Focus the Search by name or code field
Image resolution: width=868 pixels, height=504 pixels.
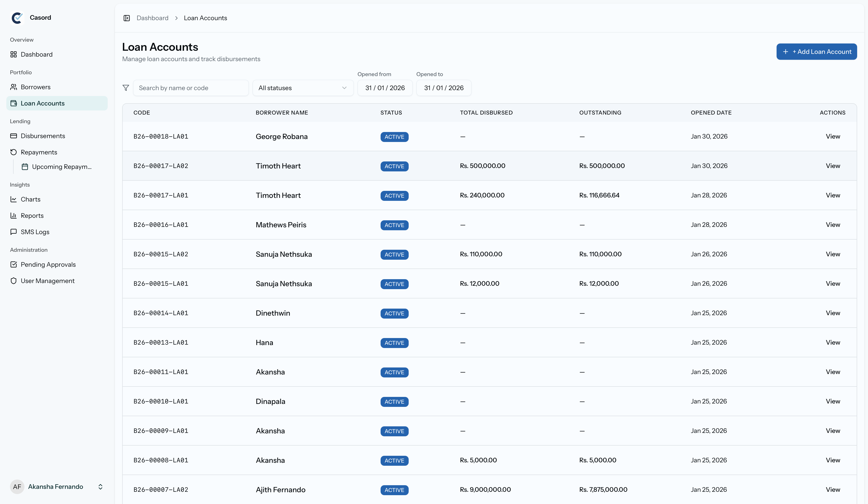pyautogui.click(x=191, y=88)
